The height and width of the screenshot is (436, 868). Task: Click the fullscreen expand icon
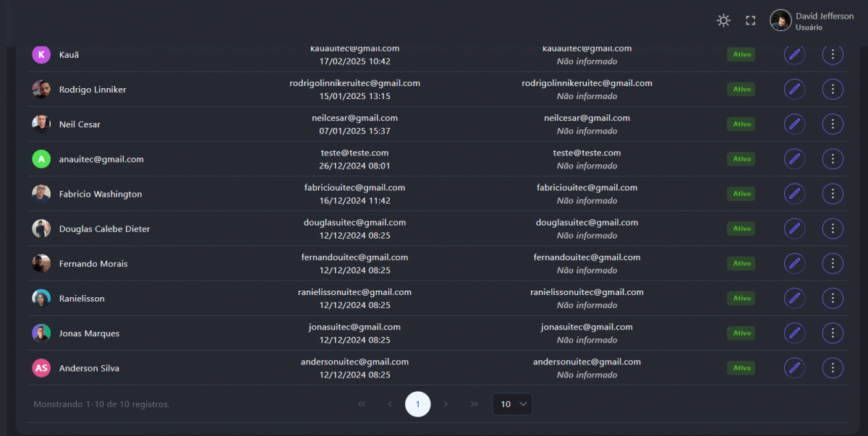click(x=751, y=21)
